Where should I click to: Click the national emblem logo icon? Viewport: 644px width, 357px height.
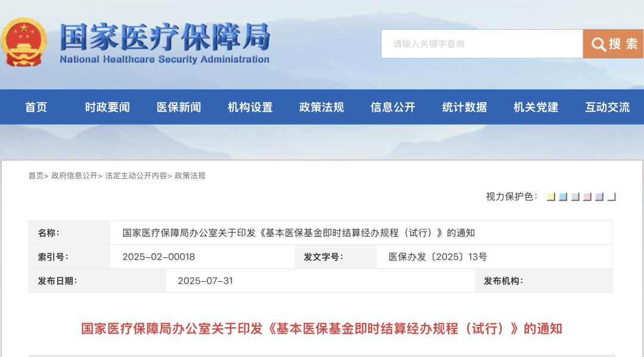pyautogui.click(x=23, y=42)
